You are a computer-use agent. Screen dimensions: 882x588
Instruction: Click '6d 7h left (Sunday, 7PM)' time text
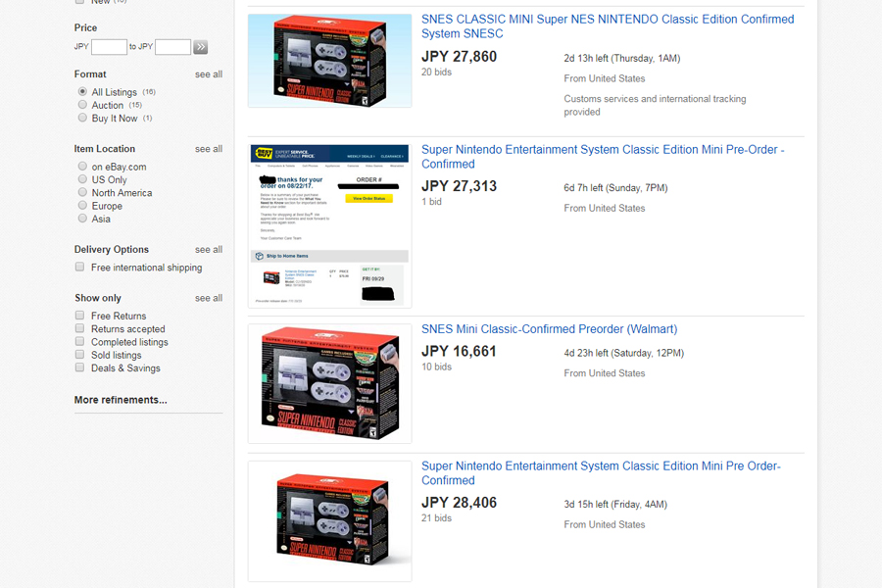[x=616, y=188]
